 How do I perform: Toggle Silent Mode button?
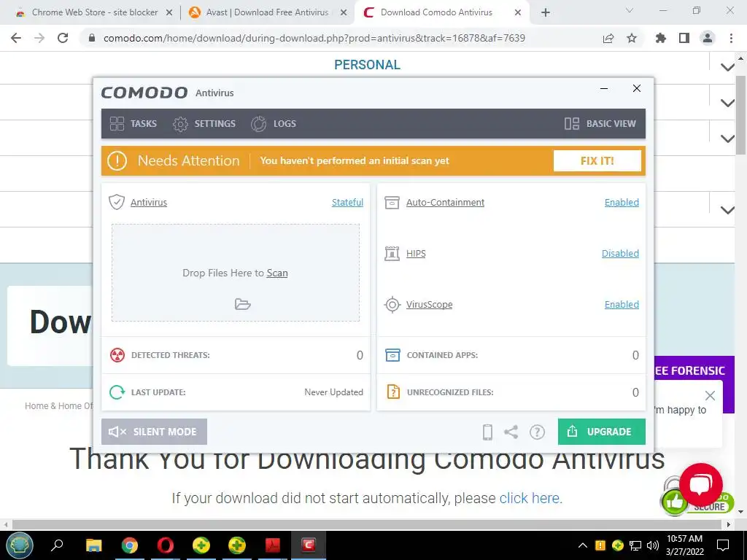[x=154, y=432]
